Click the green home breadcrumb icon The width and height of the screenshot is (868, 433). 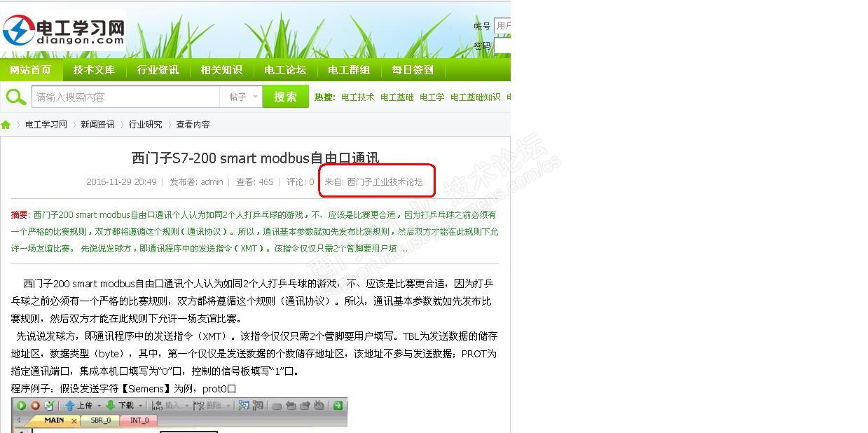coord(6,125)
